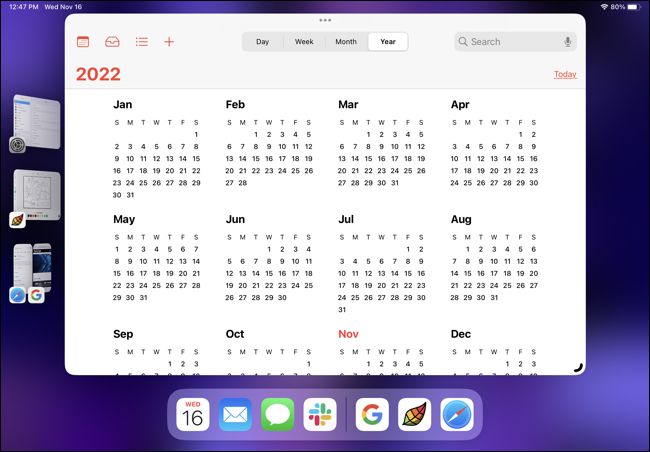Select March 31
This screenshot has width=650, height=452.
pyautogui.click(x=395, y=183)
